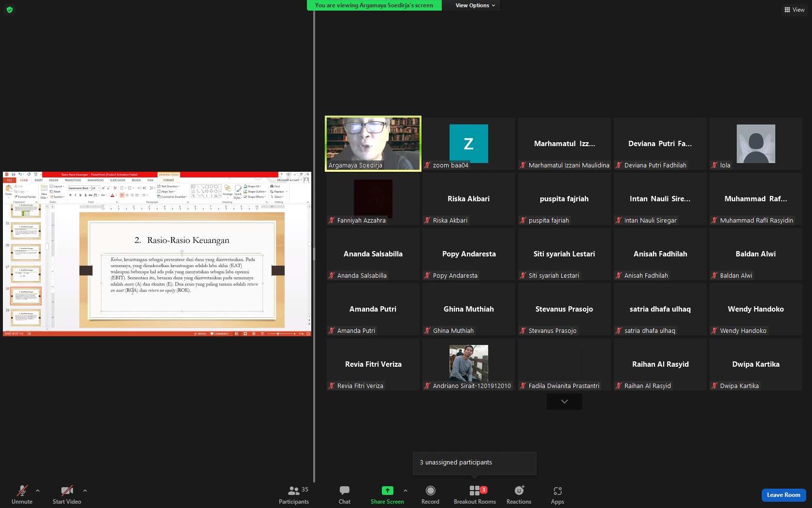This screenshot has width=812, height=508.
Task: Open the Participants list
Action: click(x=294, y=494)
